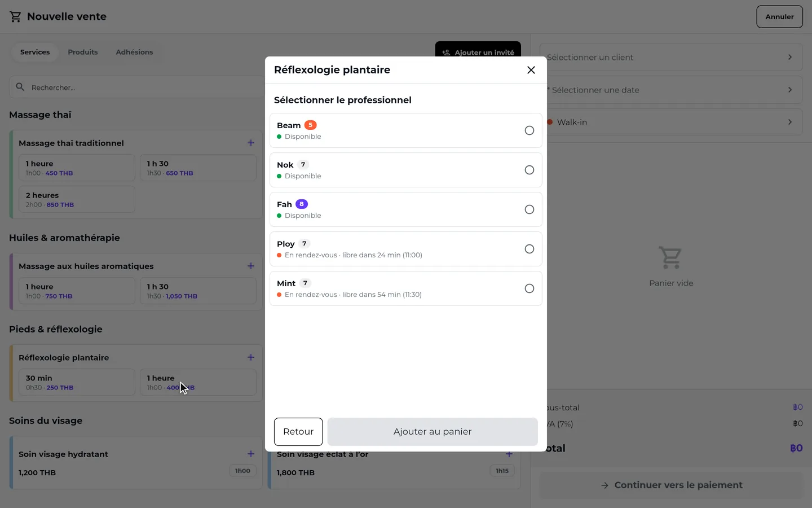Click the Soin visage hydratant card title

[x=63, y=454]
